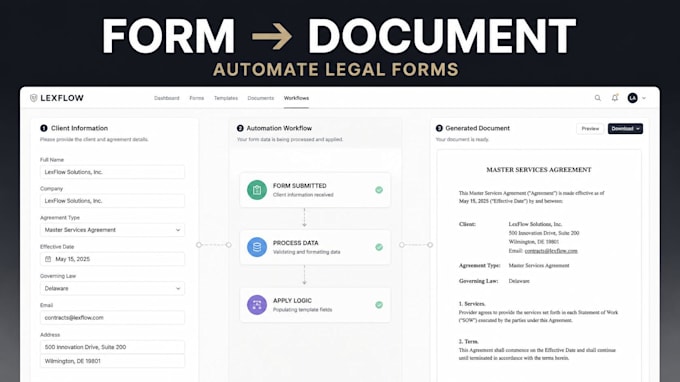Click the MASTER SERVICES AGREEMENT document title

click(539, 170)
